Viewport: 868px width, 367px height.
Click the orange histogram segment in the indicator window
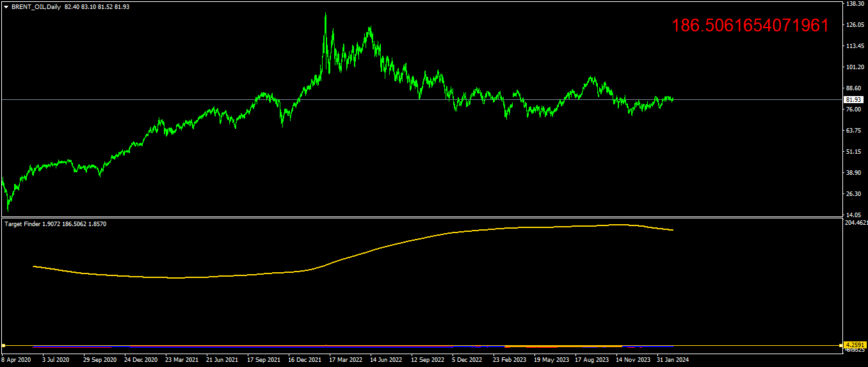click(563, 346)
